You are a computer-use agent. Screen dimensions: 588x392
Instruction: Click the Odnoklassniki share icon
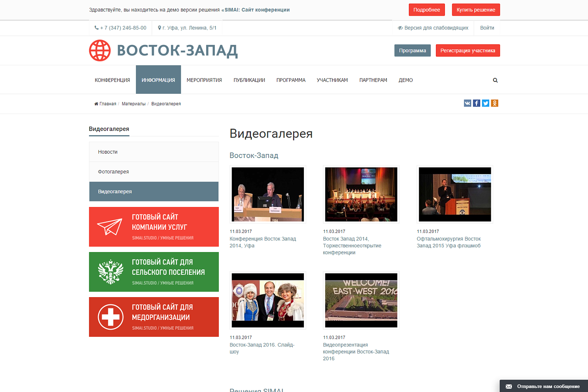(494, 103)
